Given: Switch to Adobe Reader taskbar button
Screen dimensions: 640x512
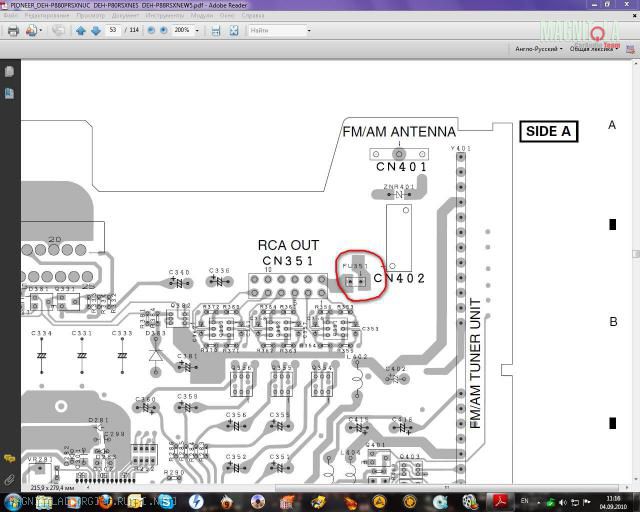Looking at the screenshot, I should tap(501, 502).
